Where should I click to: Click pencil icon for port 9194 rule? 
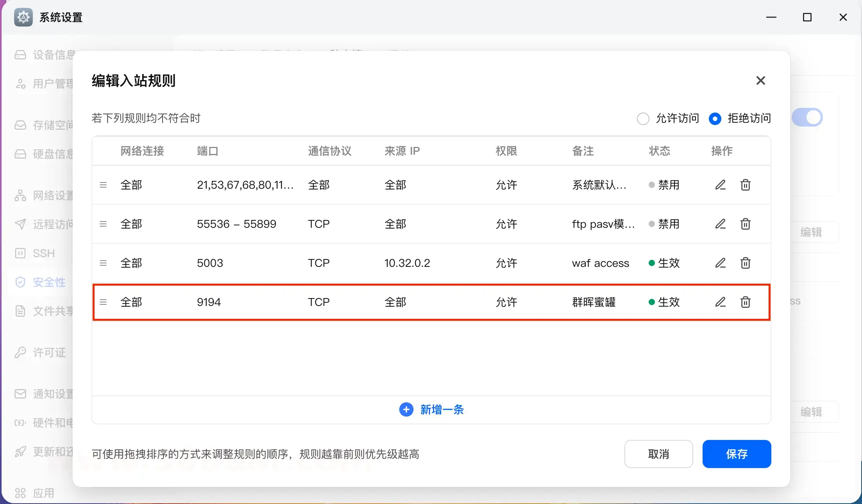[720, 302]
